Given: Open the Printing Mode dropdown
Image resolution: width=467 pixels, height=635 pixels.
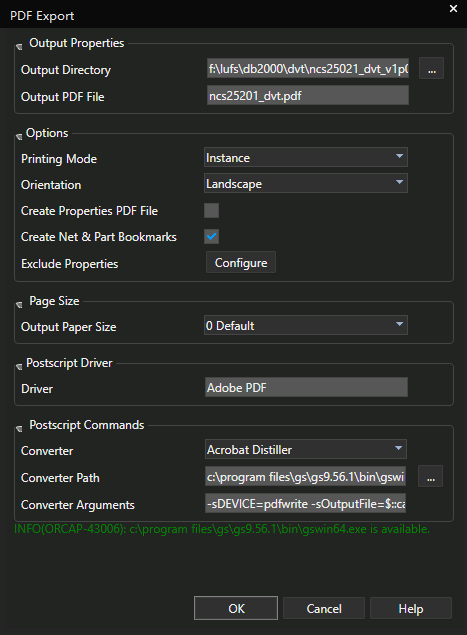Looking at the screenshot, I should [306, 157].
